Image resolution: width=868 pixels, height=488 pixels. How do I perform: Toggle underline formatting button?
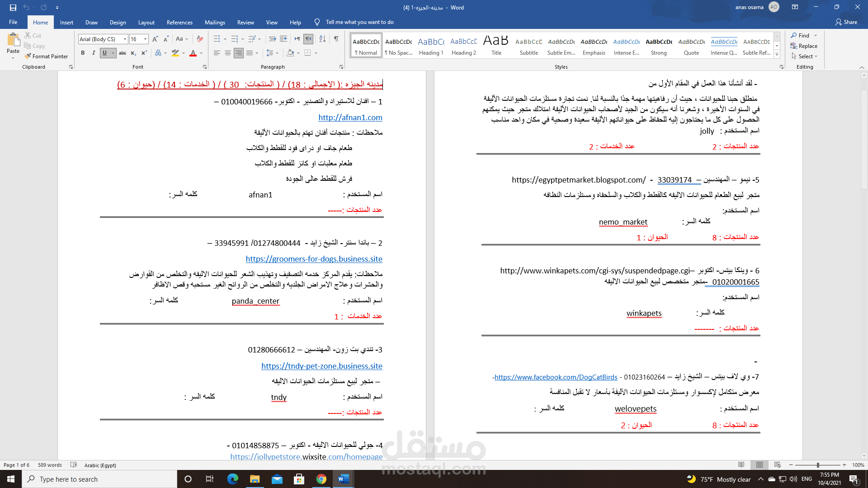coord(104,53)
